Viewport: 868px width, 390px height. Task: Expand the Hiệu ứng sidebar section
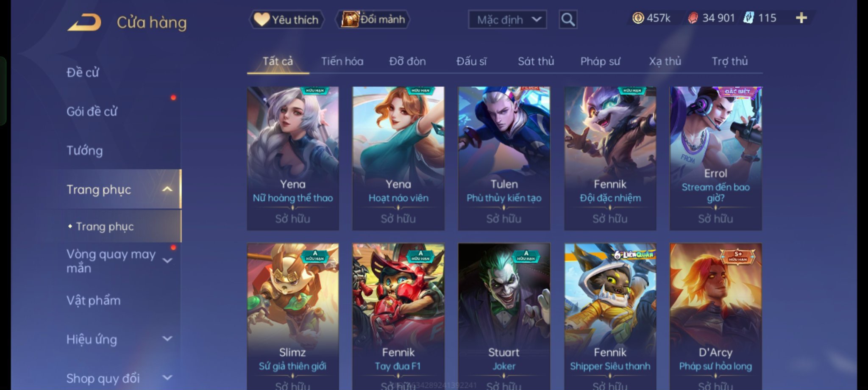pyautogui.click(x=167, y=339)
